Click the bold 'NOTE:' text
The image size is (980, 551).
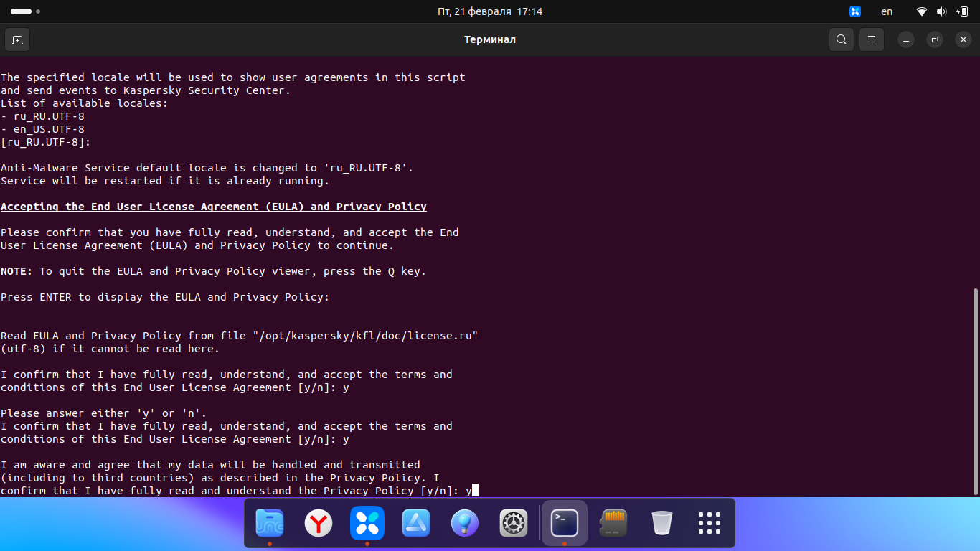pyautogui.click(x=17, y=271)
